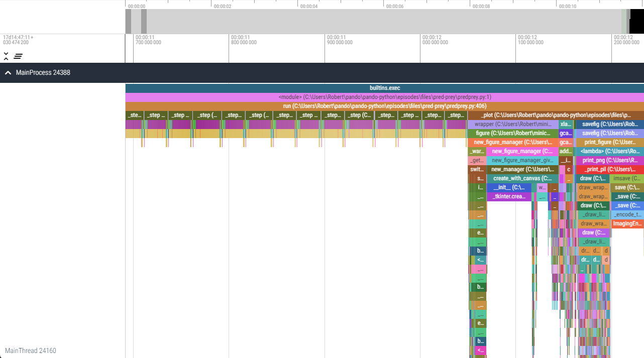The image size is (644, 358).
Task: Click the MainThread 24160 track label
Action: (31, 350)
